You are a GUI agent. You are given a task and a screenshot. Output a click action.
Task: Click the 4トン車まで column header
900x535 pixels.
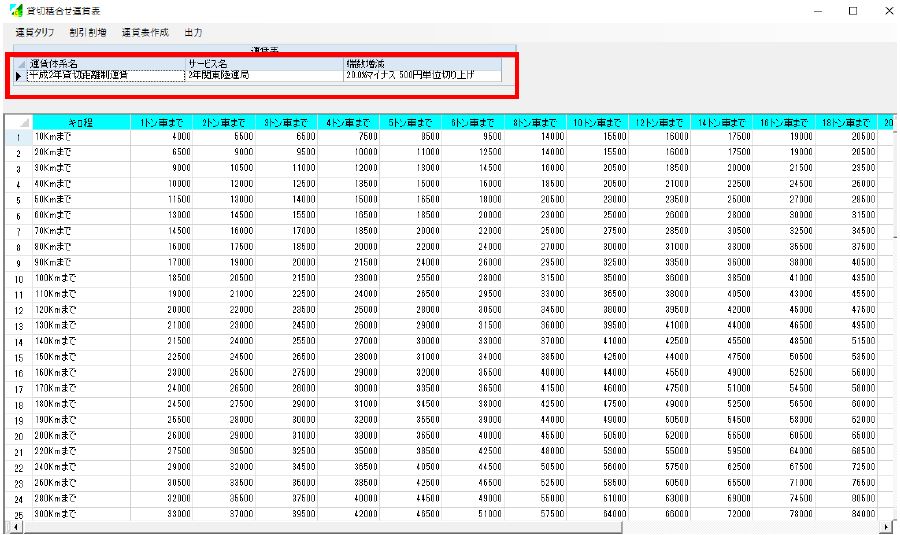pyautogui.click(x=348, y=122)
